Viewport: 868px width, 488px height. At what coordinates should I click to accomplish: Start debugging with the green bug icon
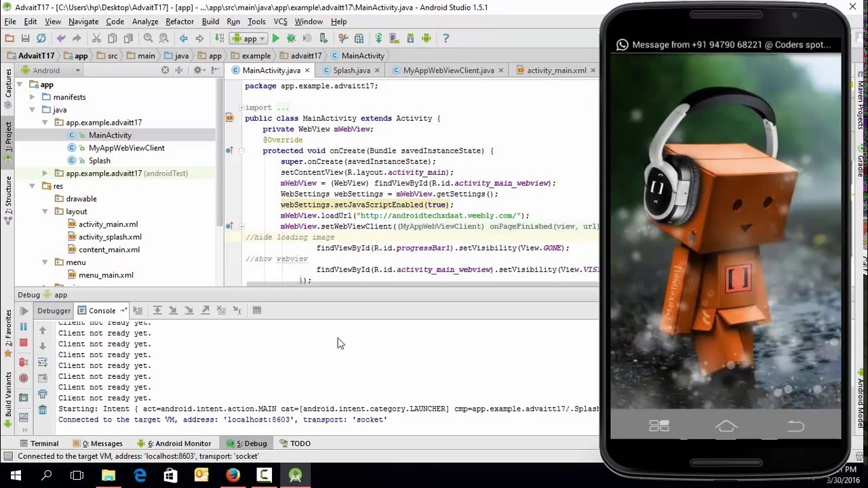coord(291,39)
